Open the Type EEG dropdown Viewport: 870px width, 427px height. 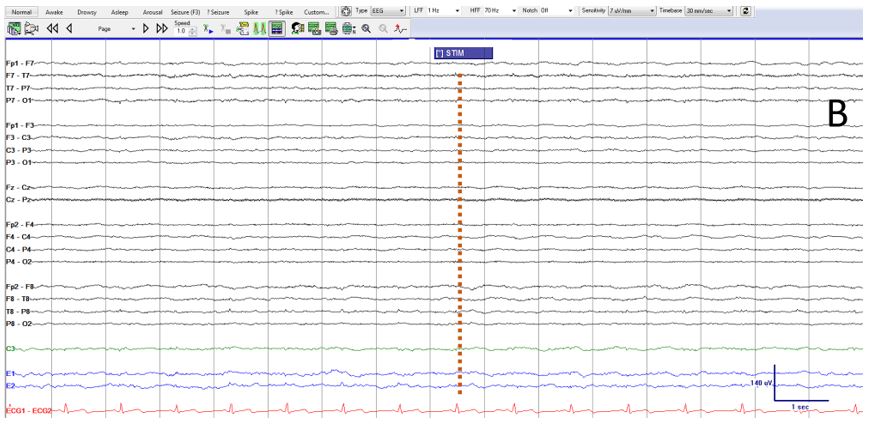(x=388, y=11)
